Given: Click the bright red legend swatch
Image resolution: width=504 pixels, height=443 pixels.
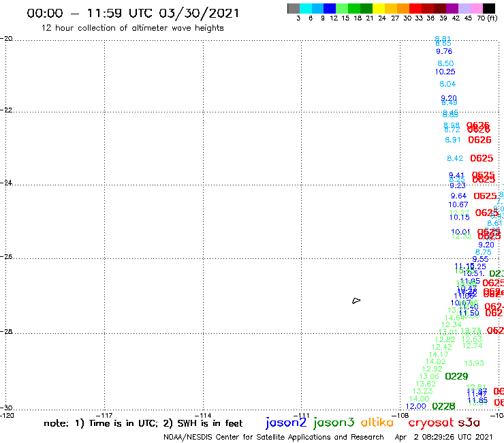Looking at the screenshot, I should coord(415,8).
